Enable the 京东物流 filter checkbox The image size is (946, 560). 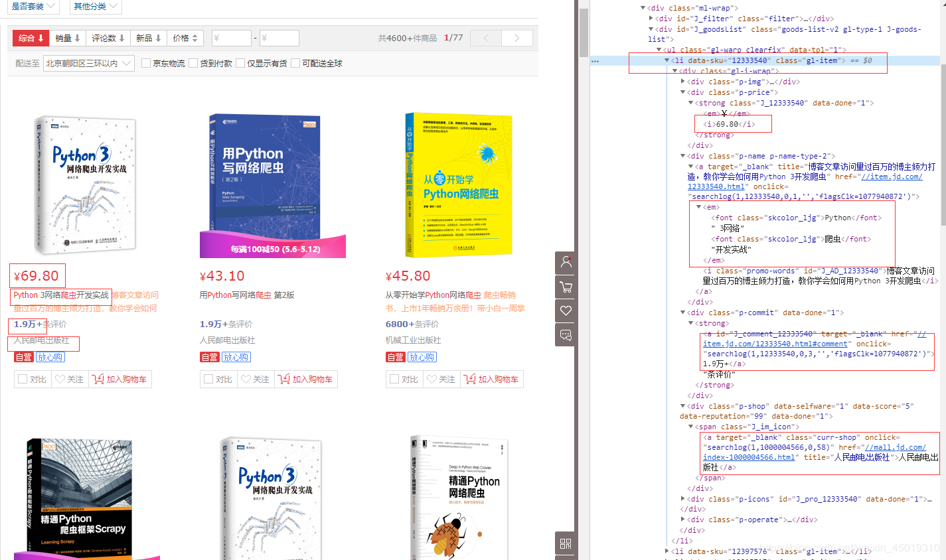tap(145, 64)
